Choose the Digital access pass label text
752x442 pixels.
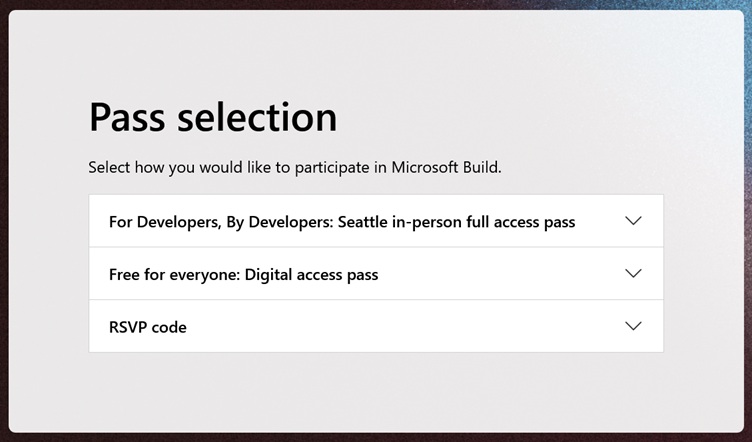point(244,275)
